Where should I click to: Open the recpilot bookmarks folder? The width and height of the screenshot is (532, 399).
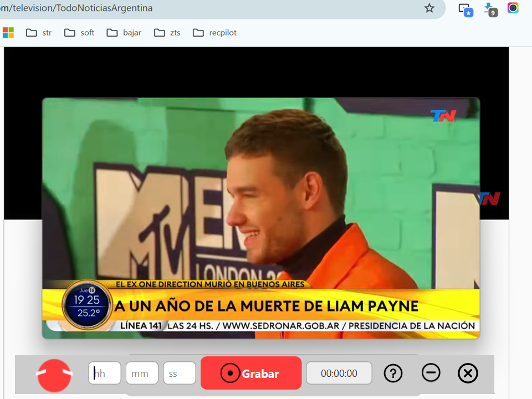pyautogui.click(x=215, y=33)
